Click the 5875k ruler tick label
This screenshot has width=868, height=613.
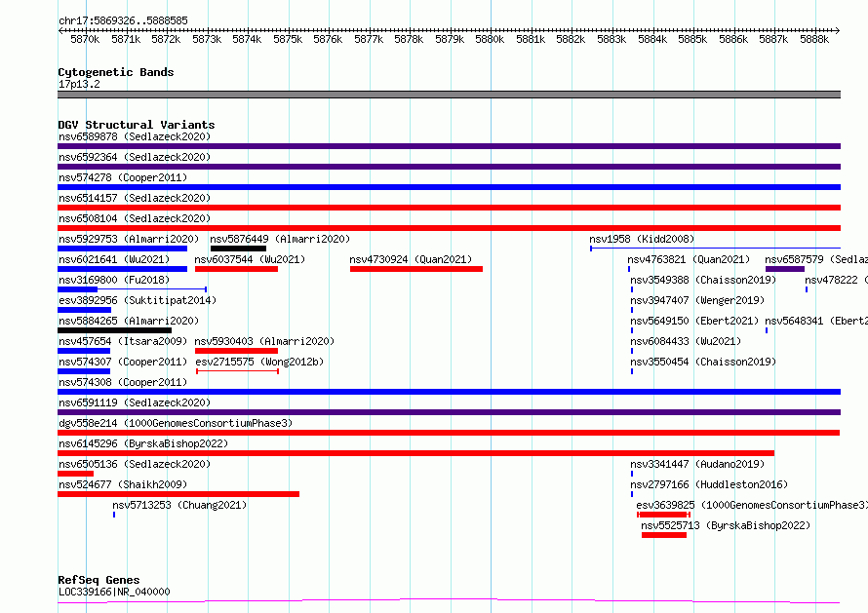[288, 39]
